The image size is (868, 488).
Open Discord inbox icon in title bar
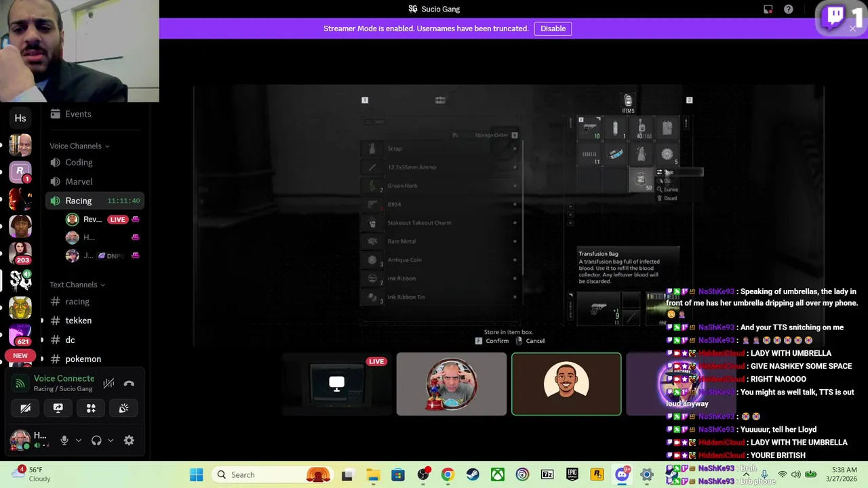coord(768,9)
